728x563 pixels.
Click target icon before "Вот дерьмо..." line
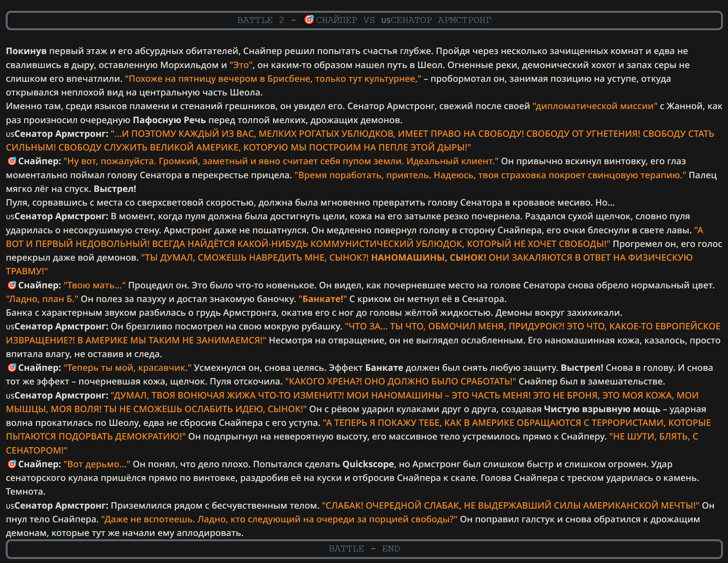pos(12,464)
